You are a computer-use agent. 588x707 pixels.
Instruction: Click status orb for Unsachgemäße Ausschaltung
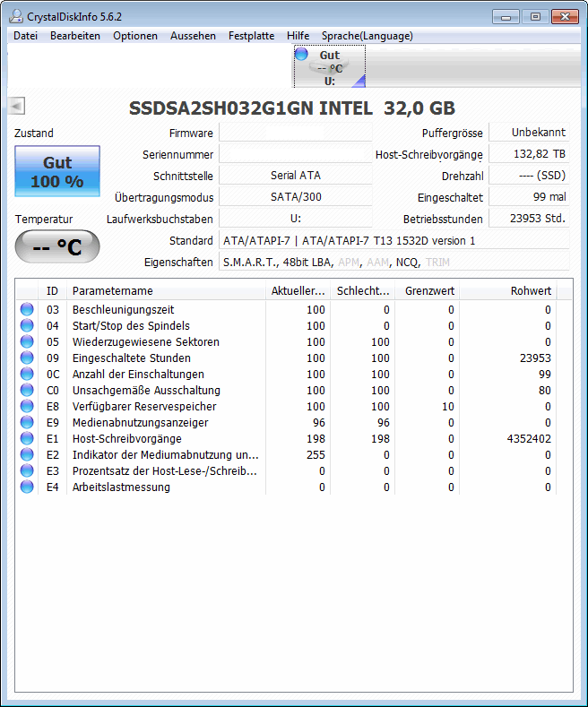27,390
